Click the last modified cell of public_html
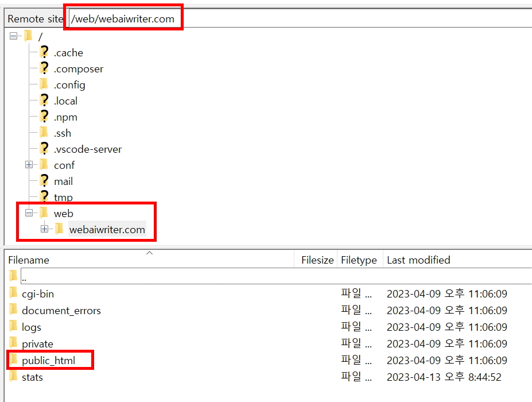 point(447,360)
